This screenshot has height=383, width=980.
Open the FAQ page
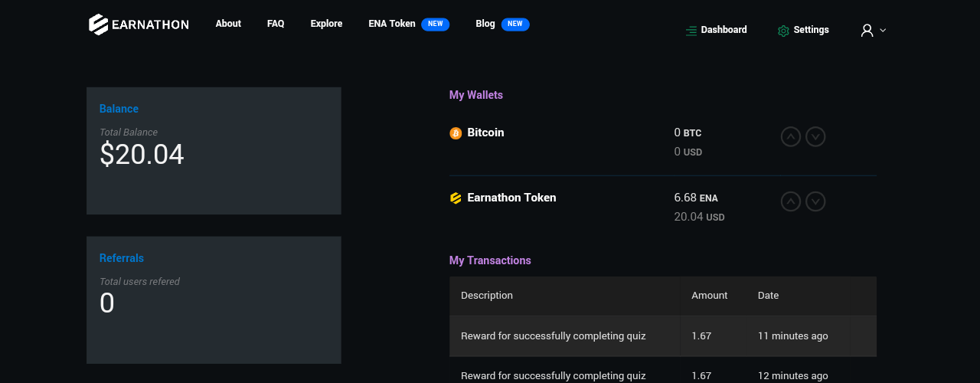[x=276, y=24]
